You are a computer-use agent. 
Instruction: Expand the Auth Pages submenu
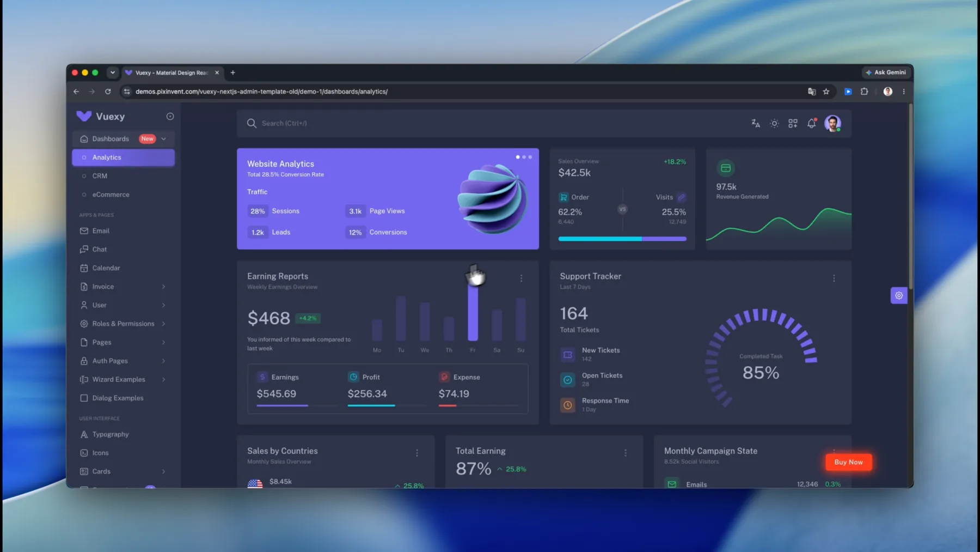pyautogui.click(x=163, y=361)
